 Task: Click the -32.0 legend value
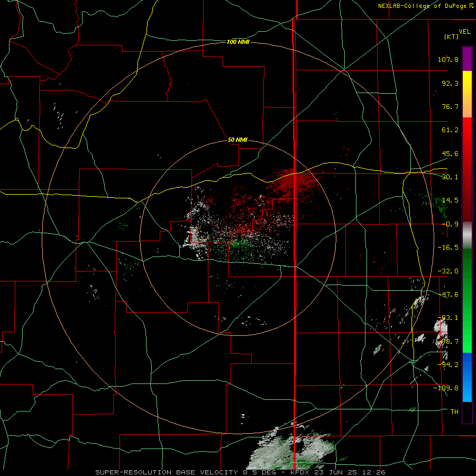pos(448,271)
